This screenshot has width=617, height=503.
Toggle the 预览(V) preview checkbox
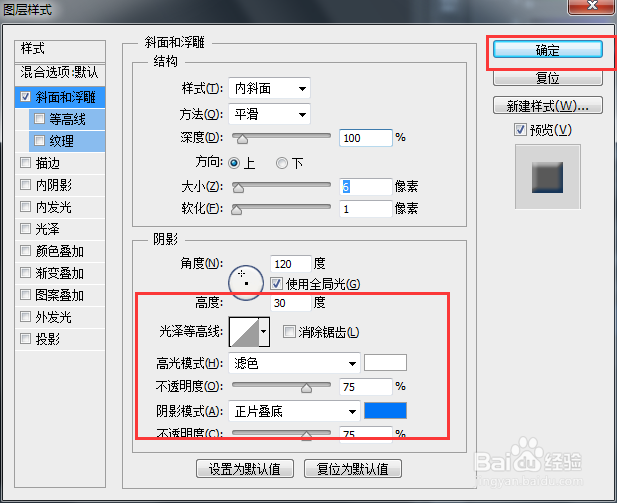520,129
